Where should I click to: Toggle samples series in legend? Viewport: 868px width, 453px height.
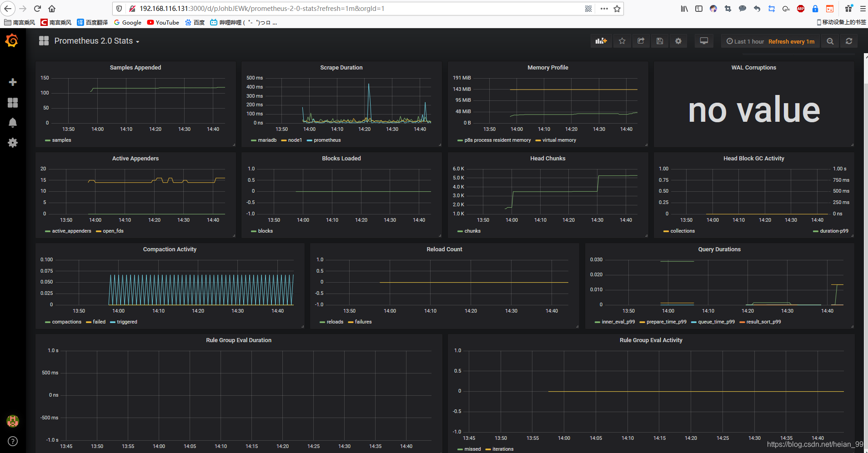[61, 140]
